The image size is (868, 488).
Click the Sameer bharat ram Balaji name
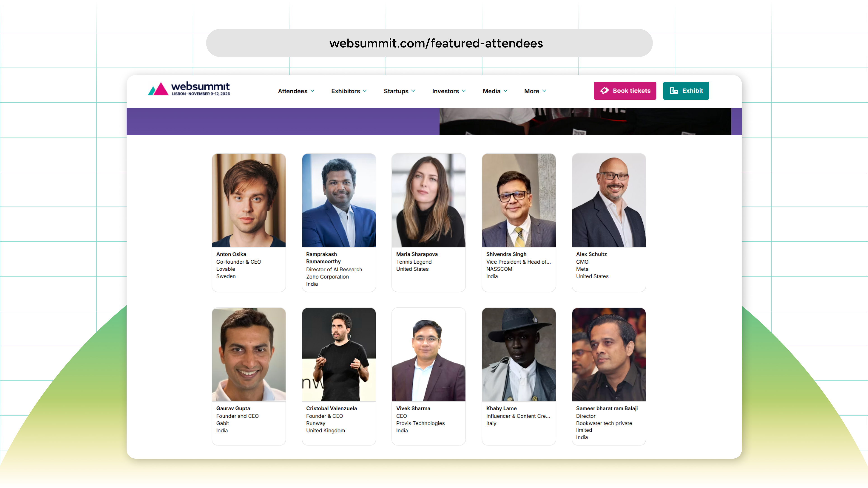[x=606, y=408]
